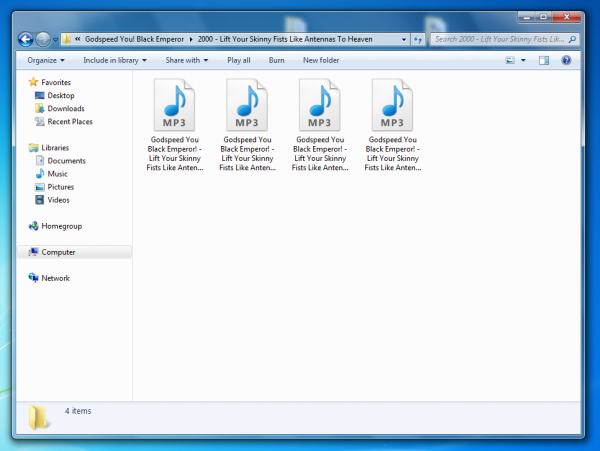
Task: Select Godspeed You! Black Emperor breadcrumb
Action: click(x=134, y=39)
